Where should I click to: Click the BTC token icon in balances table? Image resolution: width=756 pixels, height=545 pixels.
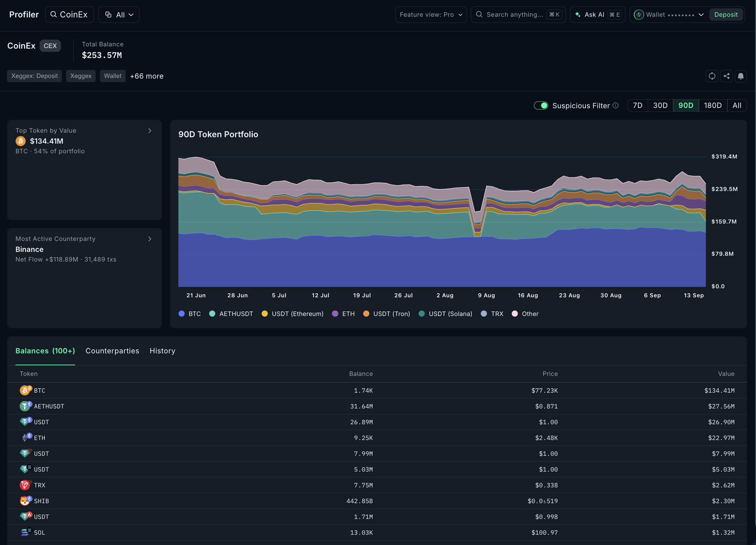tap(25, 390)
